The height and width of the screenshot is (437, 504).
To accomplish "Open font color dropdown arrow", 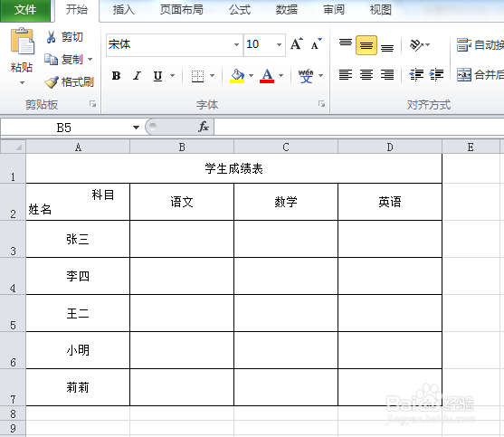I will pyautogui.click(x=281, y=76).
